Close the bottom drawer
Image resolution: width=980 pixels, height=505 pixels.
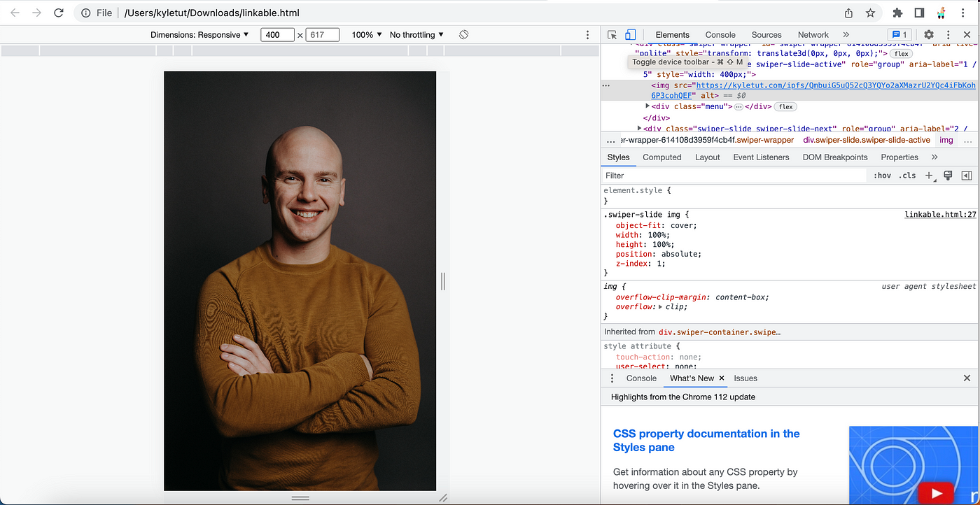(967, 378)
